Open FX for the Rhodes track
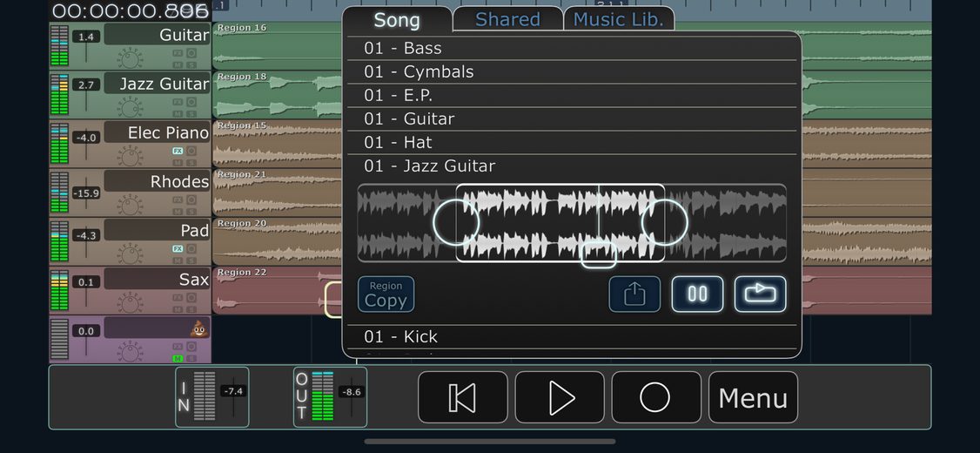The height and width of the screenshot is (453, 980). (178, 199)
